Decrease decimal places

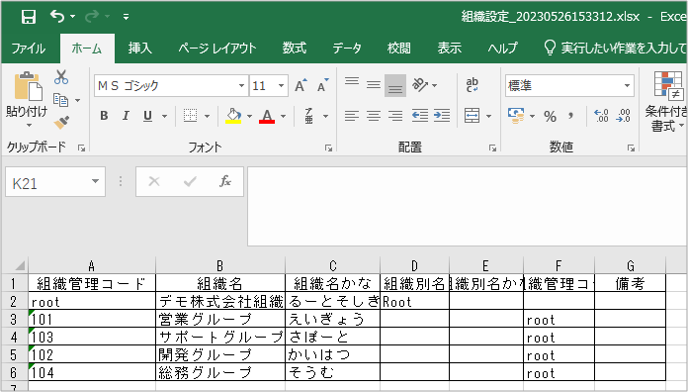[x=624, y=116]
